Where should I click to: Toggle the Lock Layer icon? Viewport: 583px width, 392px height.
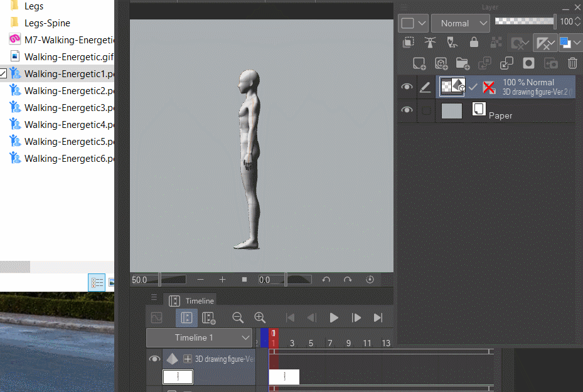point(474,43)
